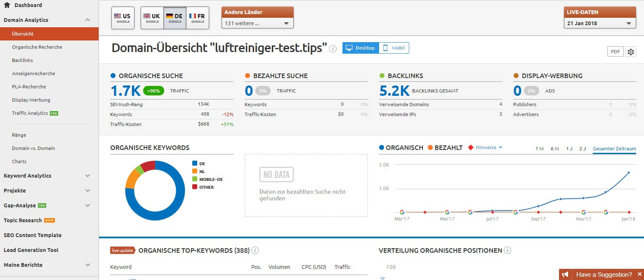Click the blue DE legend swatch
Image resolution: width=644 pixels, height=280 pixels.
click(195, 164)
